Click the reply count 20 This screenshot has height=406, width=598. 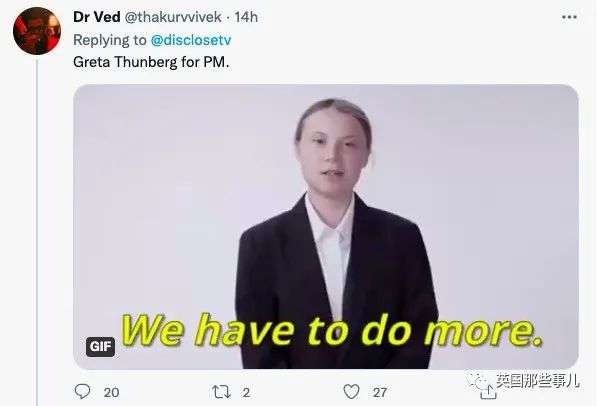111,392
